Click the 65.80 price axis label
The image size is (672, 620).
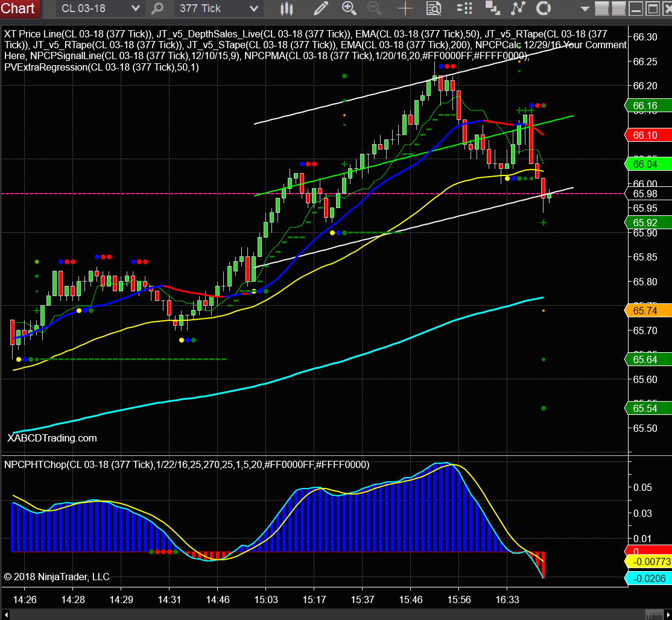point(645,282)
